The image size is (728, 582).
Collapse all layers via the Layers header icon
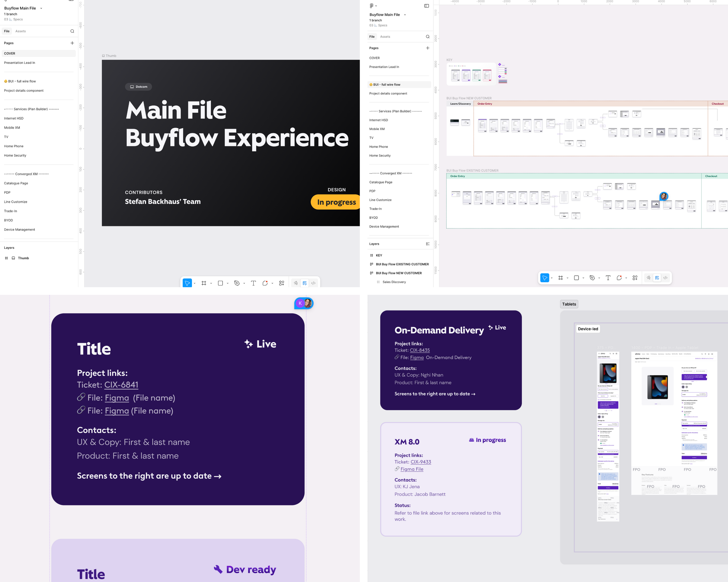(427, 244)
